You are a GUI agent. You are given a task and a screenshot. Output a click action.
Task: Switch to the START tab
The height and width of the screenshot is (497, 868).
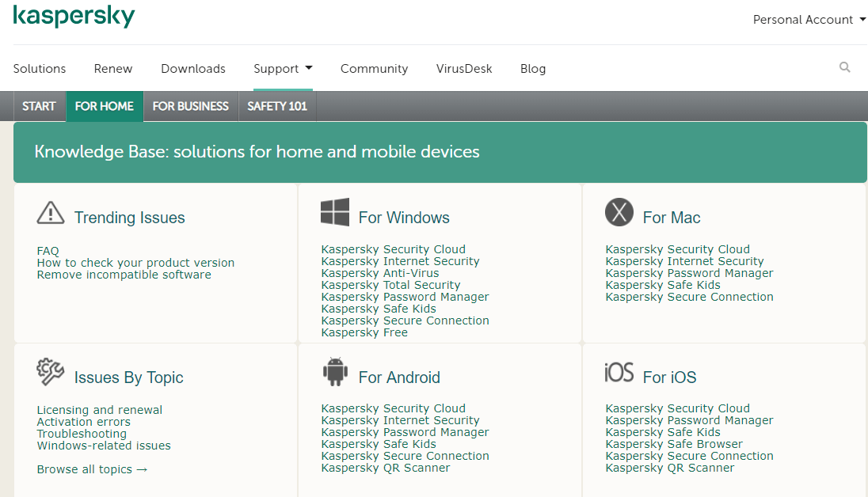coord(39,106)
